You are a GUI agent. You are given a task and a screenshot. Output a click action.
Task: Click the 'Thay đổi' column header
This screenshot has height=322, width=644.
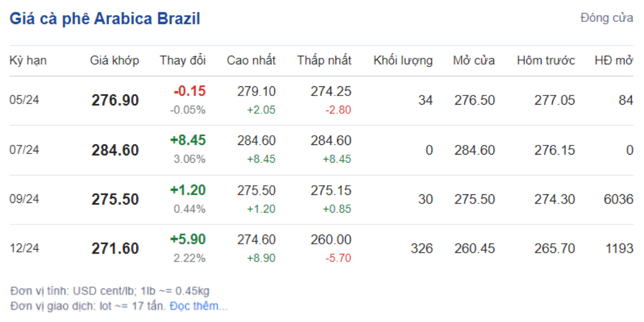[182, 61]
